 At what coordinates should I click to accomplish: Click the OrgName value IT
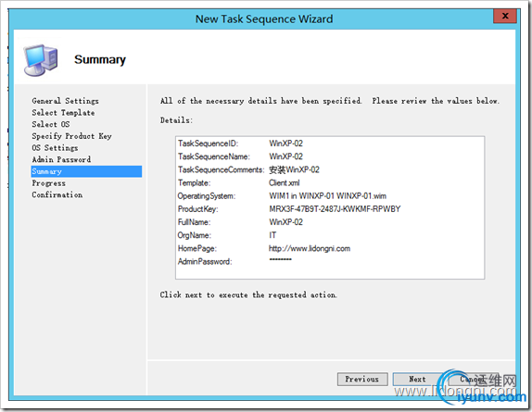coord(272,235)
